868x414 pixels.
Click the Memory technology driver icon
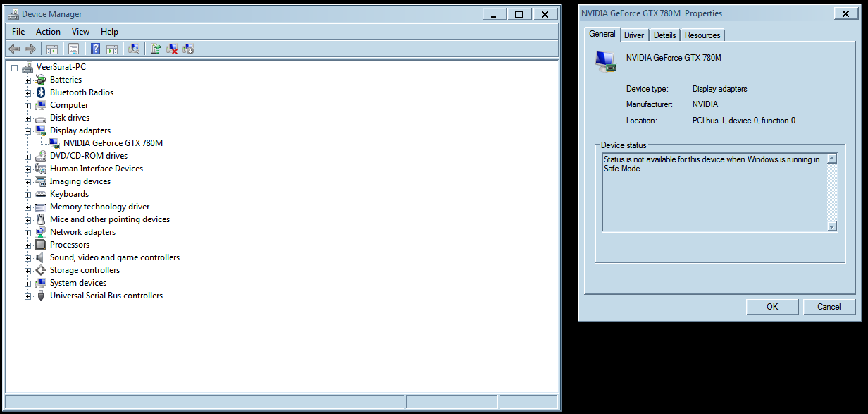(41, 207)
